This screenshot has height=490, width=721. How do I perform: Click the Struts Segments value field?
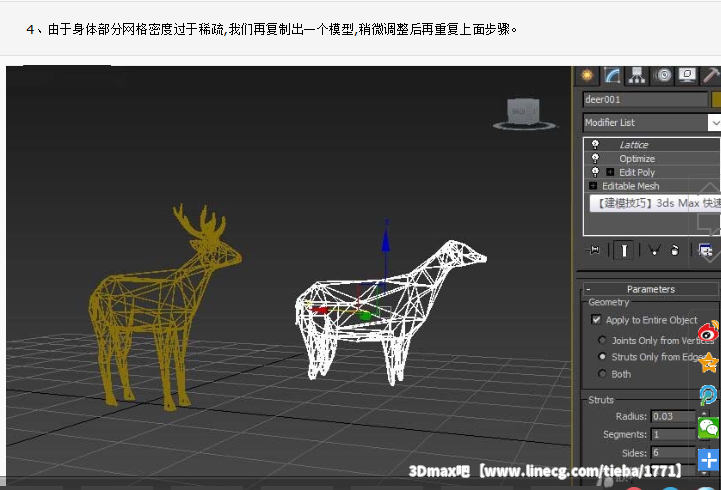point(674,434)
